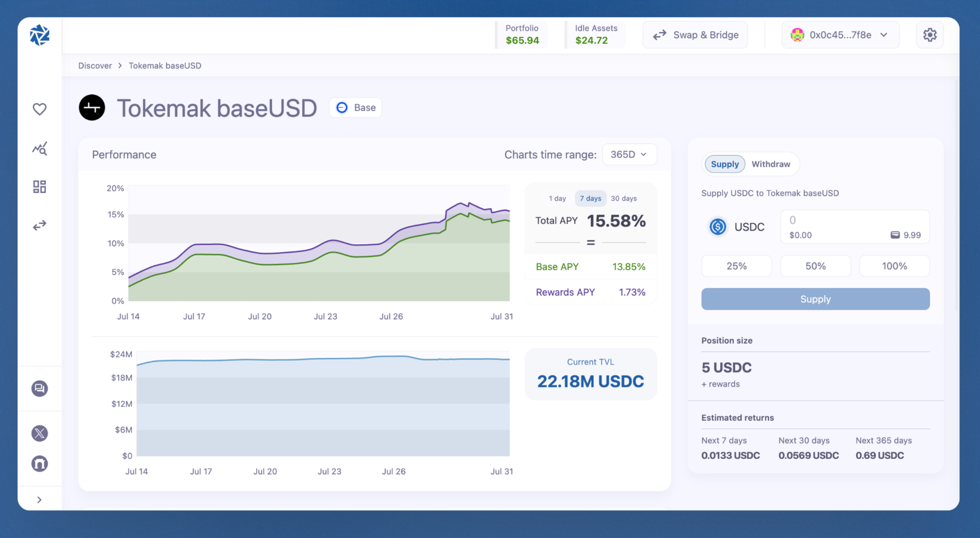Open the chat support icon
Image resolution: width=980 pixels, height=538 pixels.
pyautogui.click(x=40, y=388)
